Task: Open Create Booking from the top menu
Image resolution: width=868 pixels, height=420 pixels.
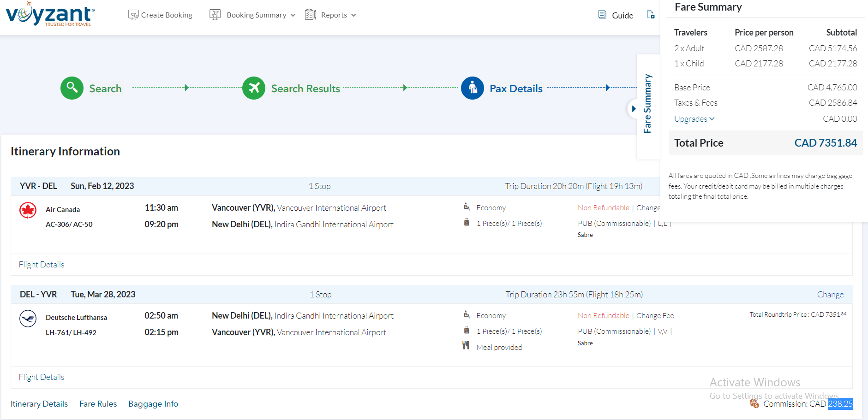Action: point(161,15)
